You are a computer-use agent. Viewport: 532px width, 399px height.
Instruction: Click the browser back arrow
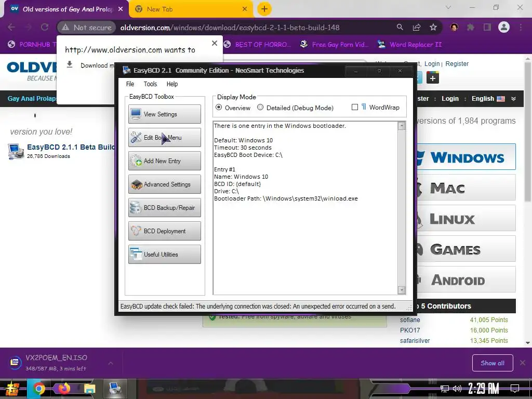tap(11, 27)
